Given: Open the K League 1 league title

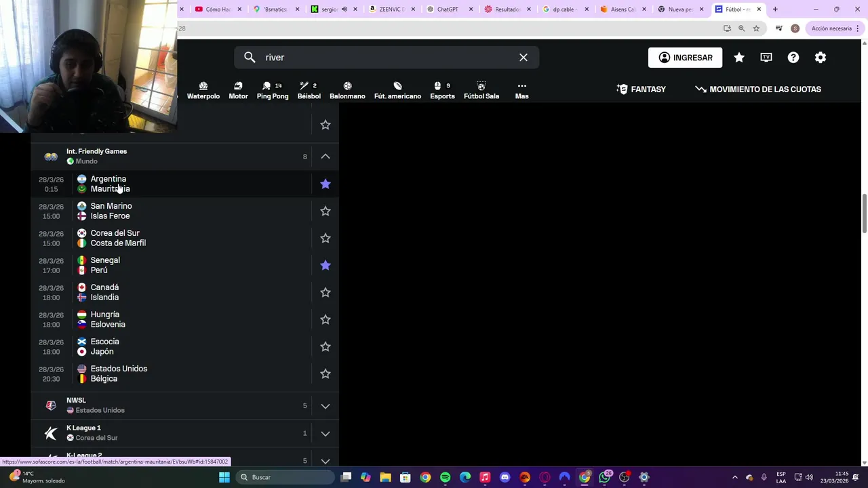Looking at the screenshot, I should click(x=83, y=428).
